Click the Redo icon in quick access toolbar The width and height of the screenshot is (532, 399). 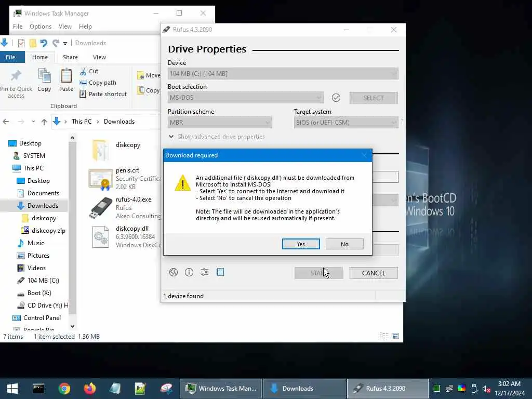coord(56,43)
